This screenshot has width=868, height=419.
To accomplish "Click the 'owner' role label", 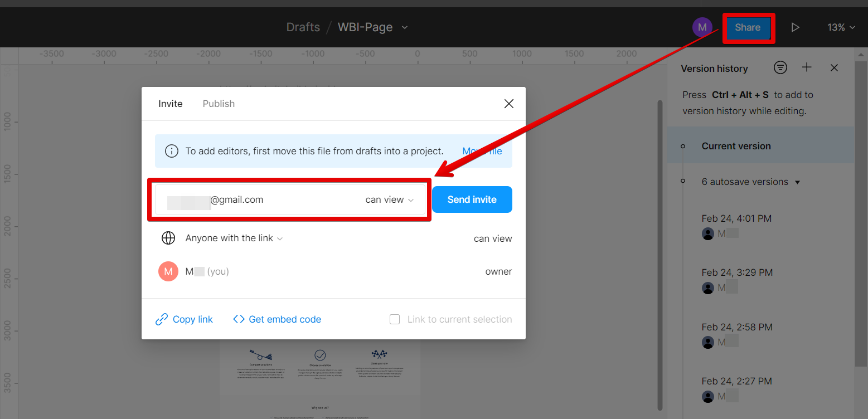I will (498, 271).
